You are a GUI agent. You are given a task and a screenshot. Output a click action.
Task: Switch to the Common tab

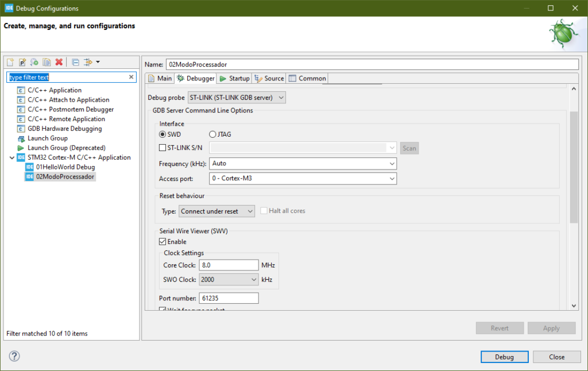(307, 79)
